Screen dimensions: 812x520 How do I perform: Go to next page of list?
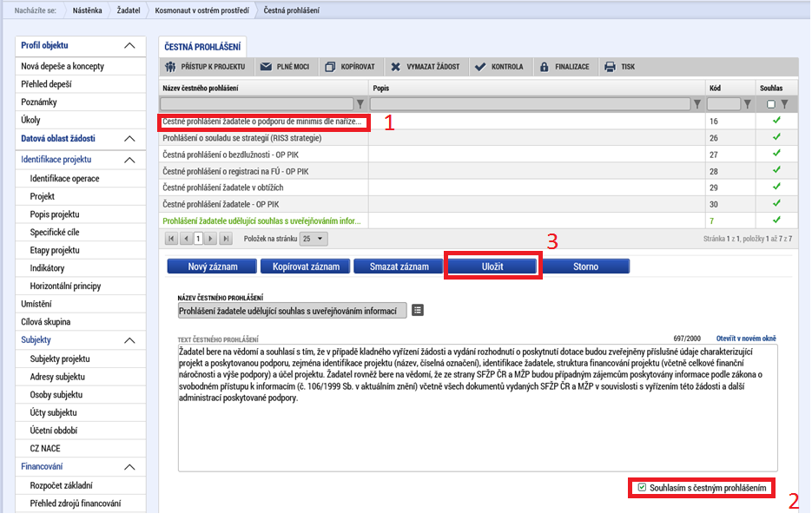click(210, 239)
